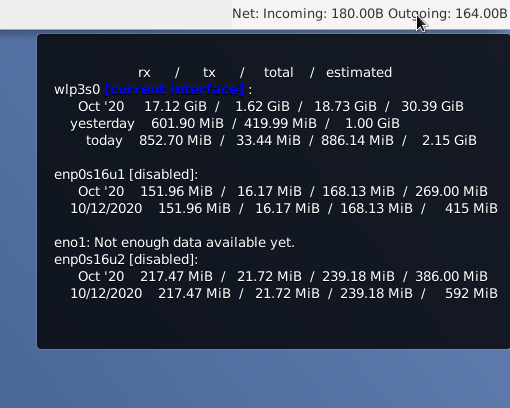Click "Oct '20" label under wlp3s0
Viewport: 510px width, 408px height.
[x=101, y=107]
